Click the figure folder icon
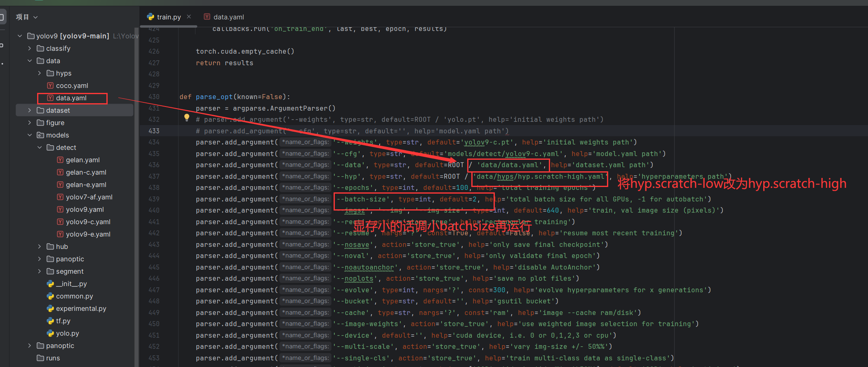 [x=40, y=123]
